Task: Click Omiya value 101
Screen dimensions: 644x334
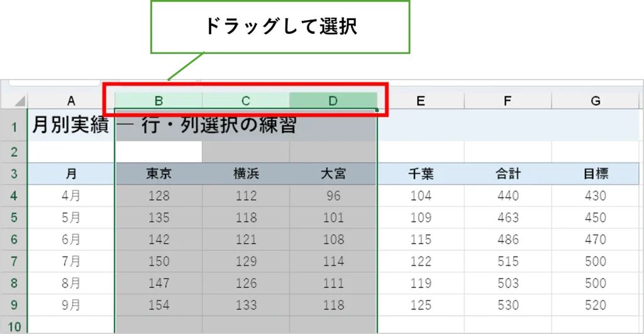Action: pos(333,218)
